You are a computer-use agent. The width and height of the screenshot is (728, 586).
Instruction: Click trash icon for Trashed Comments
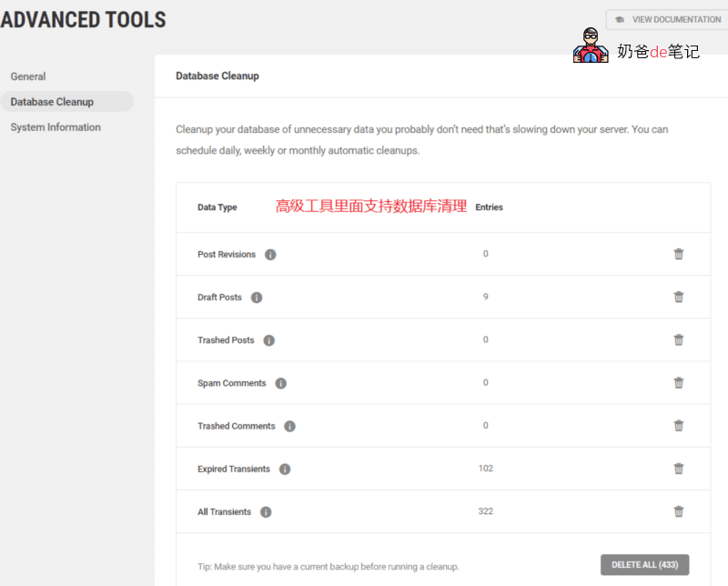tap(678, 425)
